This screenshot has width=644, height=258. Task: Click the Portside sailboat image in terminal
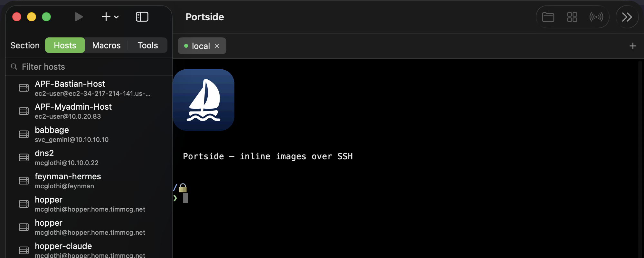point(204,100)
